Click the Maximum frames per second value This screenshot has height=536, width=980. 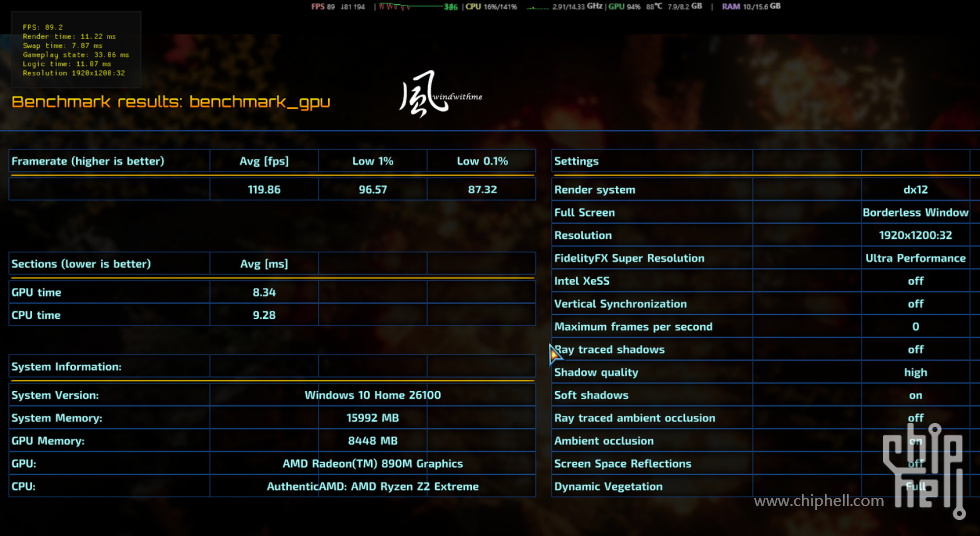[915, 327]
